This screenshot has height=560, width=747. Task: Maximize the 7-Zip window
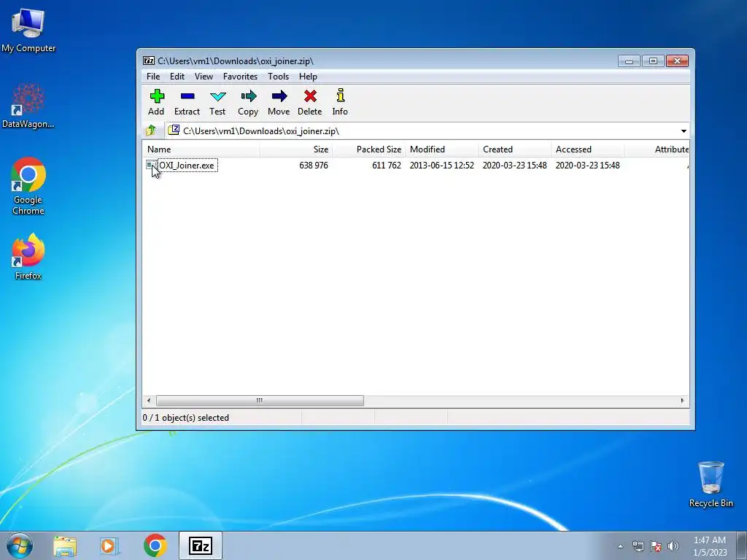[x=653, y=61]
